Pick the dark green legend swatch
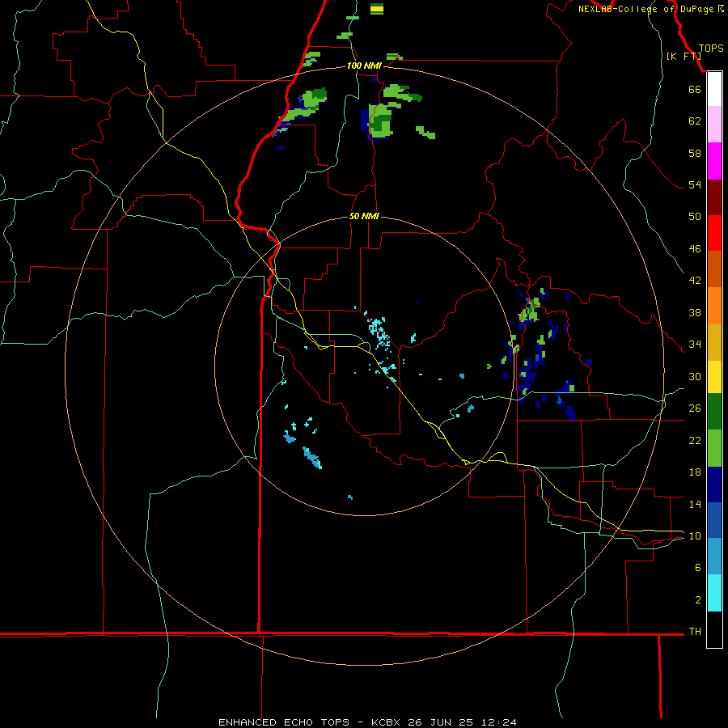The width and height of the screenshot is (728, 728). click(x=714, y=412)
